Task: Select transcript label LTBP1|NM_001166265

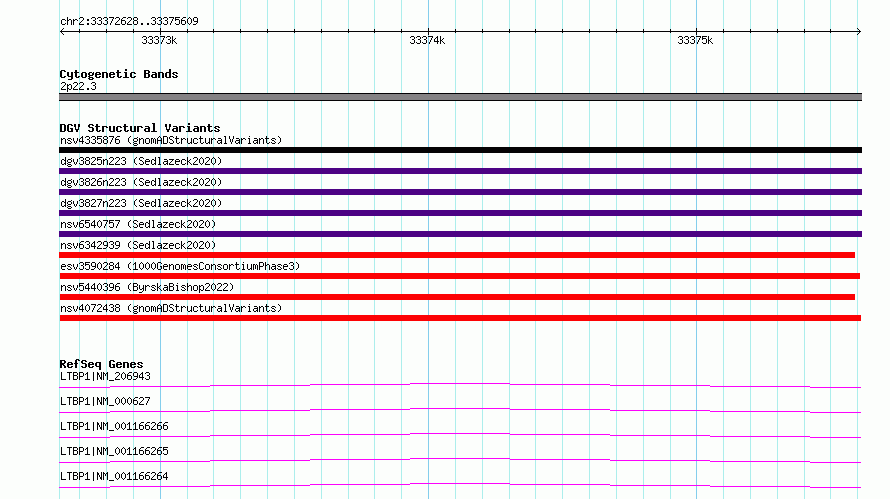Action: [x=114, y=451]
